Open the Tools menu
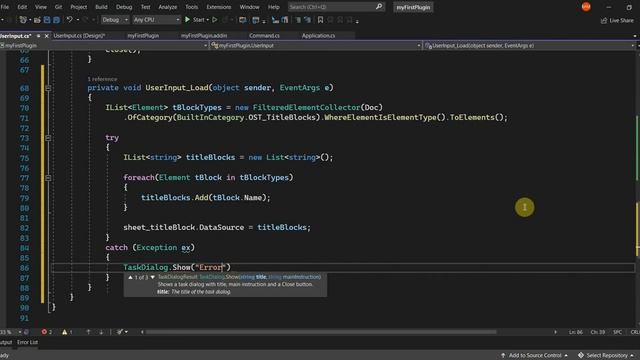This screenshot has height=360, width=640. tap(191, 7)
